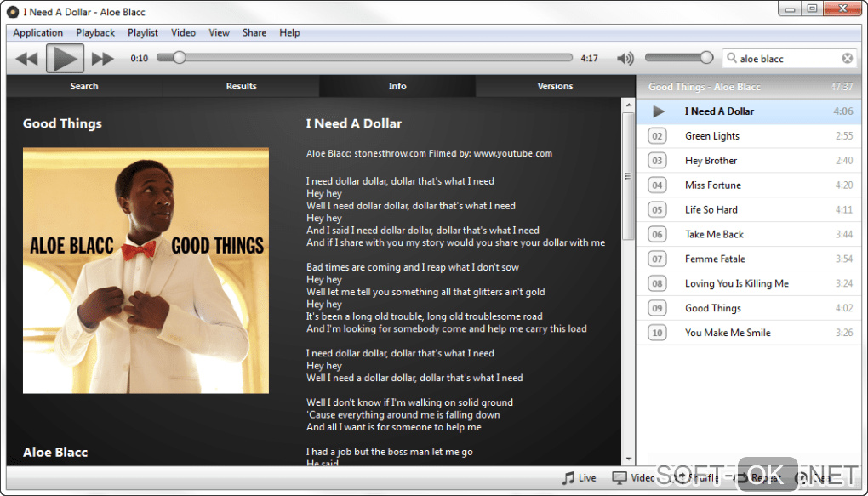This screenshot has height=496, width=868.
Task: Click the 'Good Things - Aloe Blacc' playlist header
Action: 750,87
